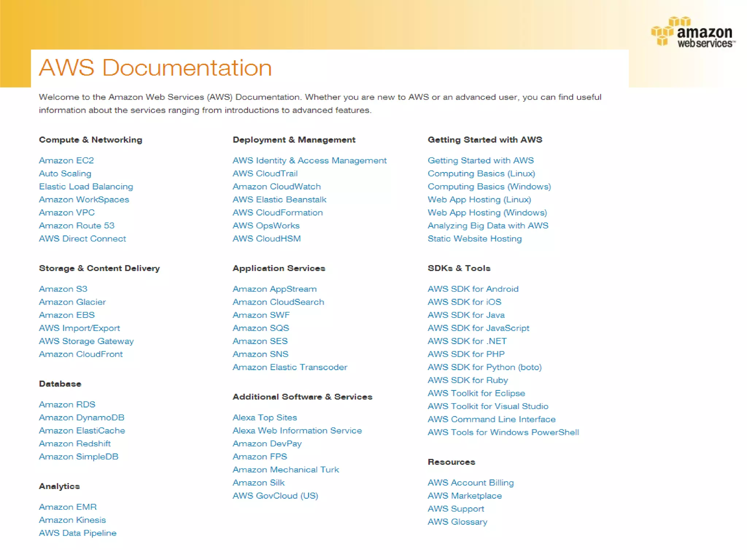Click Computing Basics (Windows) guide link
The width and height of the screenshot is (747, 560).
coord(489,187)
